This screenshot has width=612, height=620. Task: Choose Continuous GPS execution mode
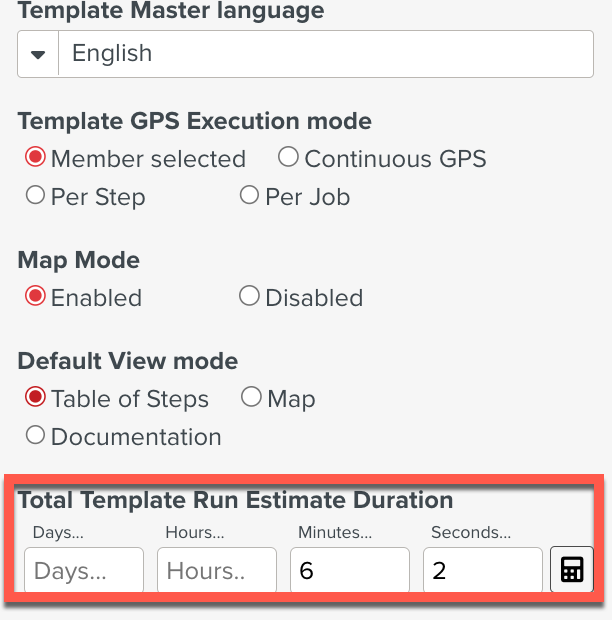coord(288,157)
